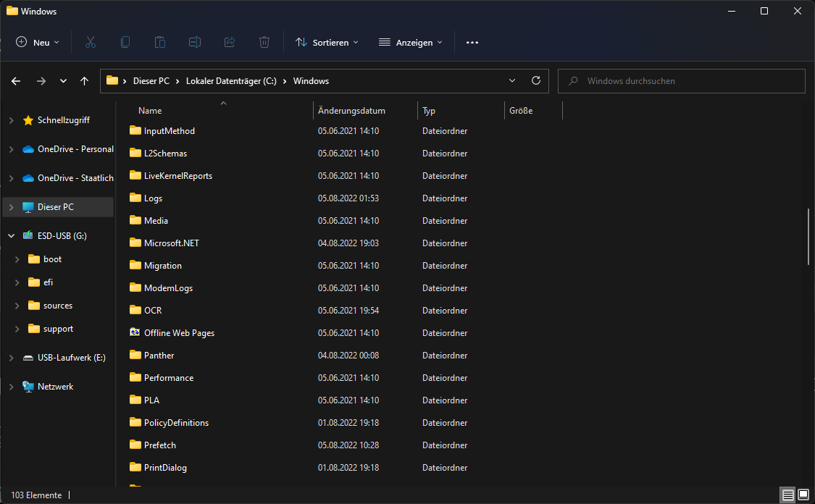This screenshot has width=815, height=504.
Task: Click the Delete trash can icon
Action: (264, 42)
